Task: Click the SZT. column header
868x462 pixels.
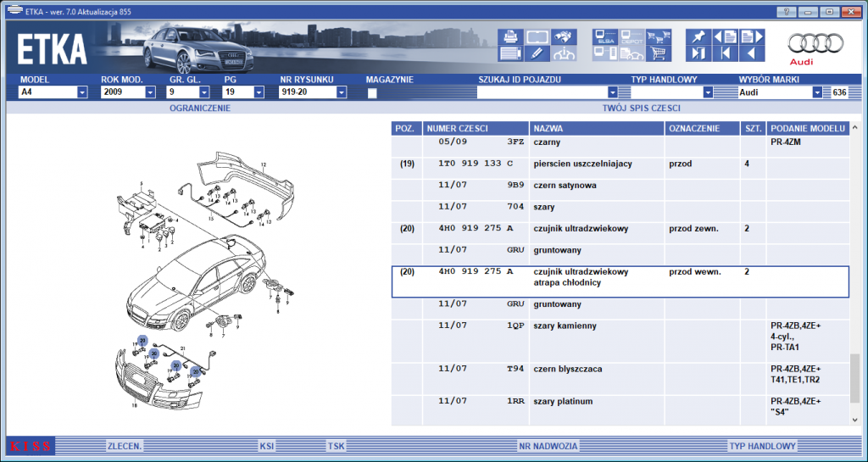Action: pos(754,128)
